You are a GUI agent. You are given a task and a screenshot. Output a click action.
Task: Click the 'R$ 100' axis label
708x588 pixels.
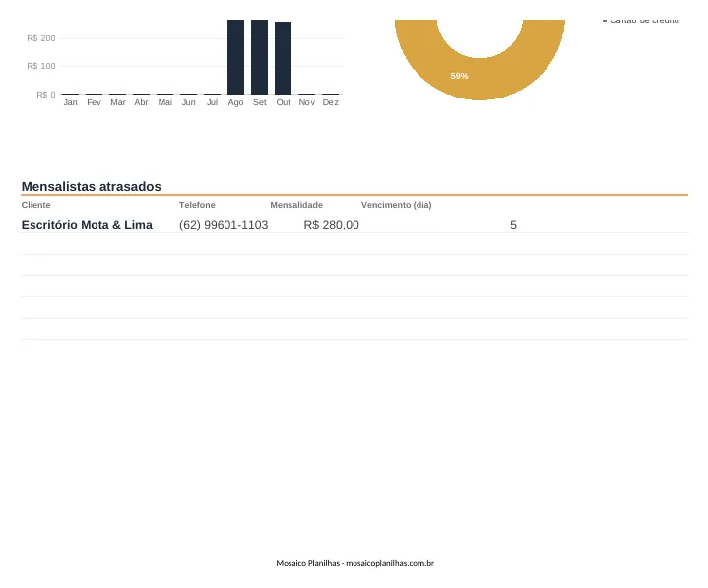click(41, 66)
